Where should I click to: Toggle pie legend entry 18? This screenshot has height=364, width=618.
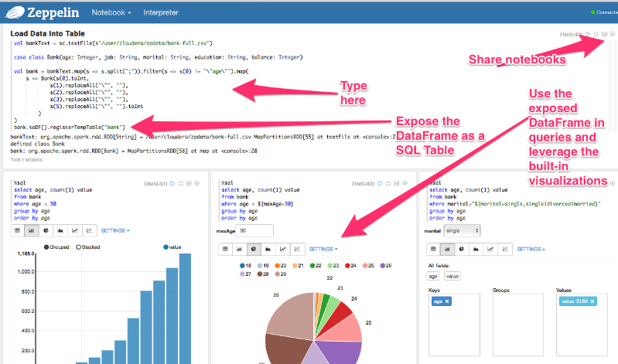pos(245,266)
